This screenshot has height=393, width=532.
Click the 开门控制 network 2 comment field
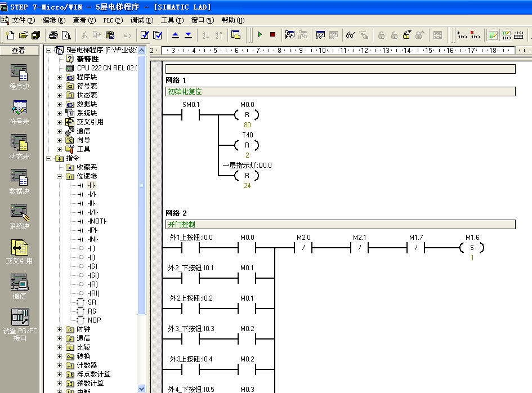340,224
